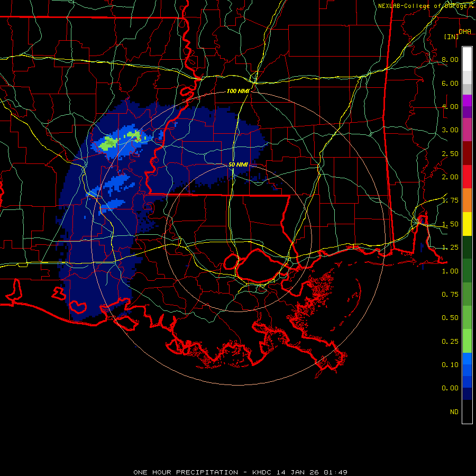This screenshot has width=476, height=476.
Task: Click the 8.00 legend value
Action: (450, 59)
